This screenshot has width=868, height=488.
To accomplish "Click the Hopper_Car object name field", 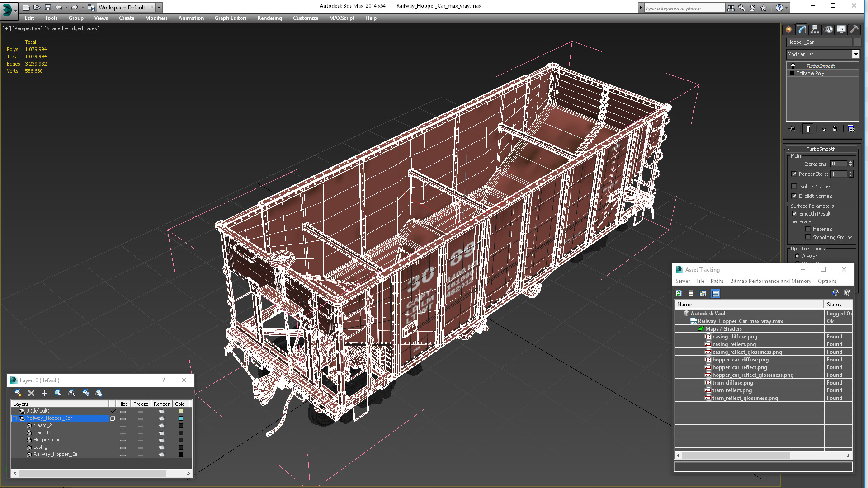I will pyautogui.click(x=819, y=42).
